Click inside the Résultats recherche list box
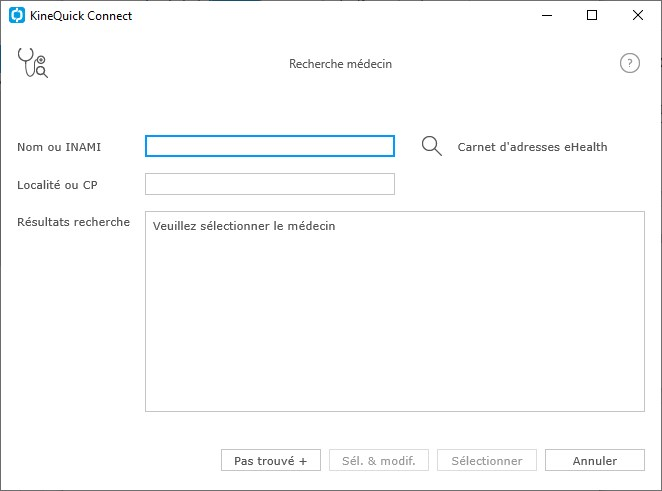This screenshot has height=491, width=662. (395, 312)
